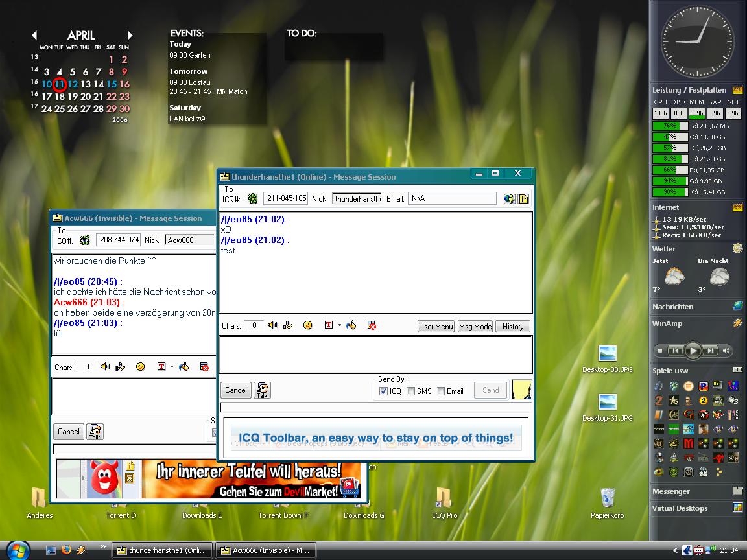The height and width of the screenshot is (560, 747).
Task: Expand the font color dropdown in Acw666 chat
Action: click(172, 367)
